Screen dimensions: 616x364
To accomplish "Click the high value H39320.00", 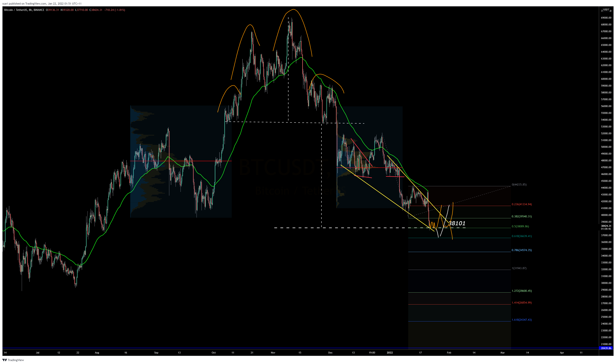I will coord(67,10).
